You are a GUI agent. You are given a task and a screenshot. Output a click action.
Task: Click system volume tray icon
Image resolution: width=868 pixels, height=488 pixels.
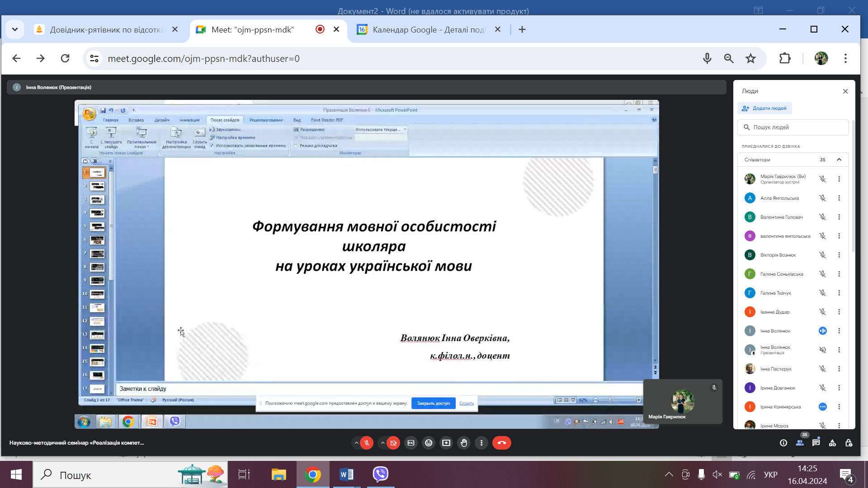click(717, 474)
